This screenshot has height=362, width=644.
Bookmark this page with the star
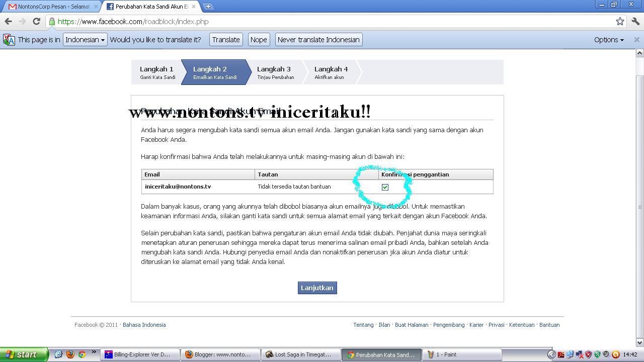pyautogui.click(x=620, y=22)
